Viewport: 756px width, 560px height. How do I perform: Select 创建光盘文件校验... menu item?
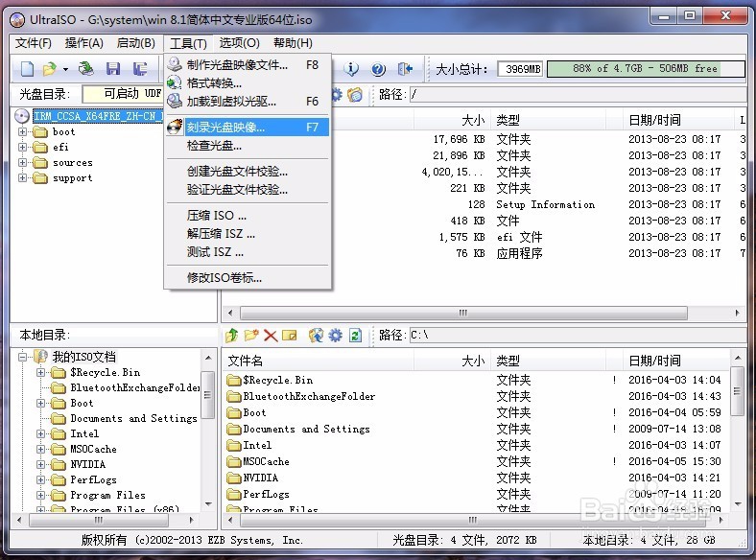248,171
